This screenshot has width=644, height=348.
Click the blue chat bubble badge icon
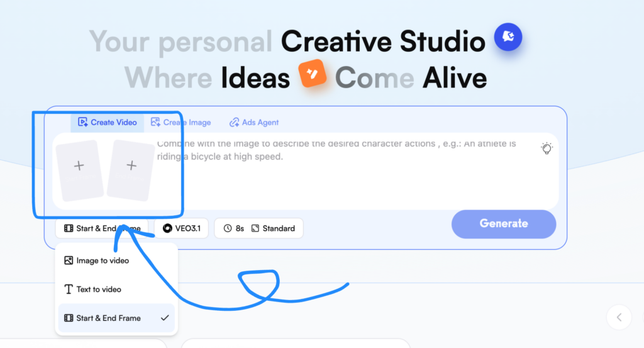pos(508,37)
